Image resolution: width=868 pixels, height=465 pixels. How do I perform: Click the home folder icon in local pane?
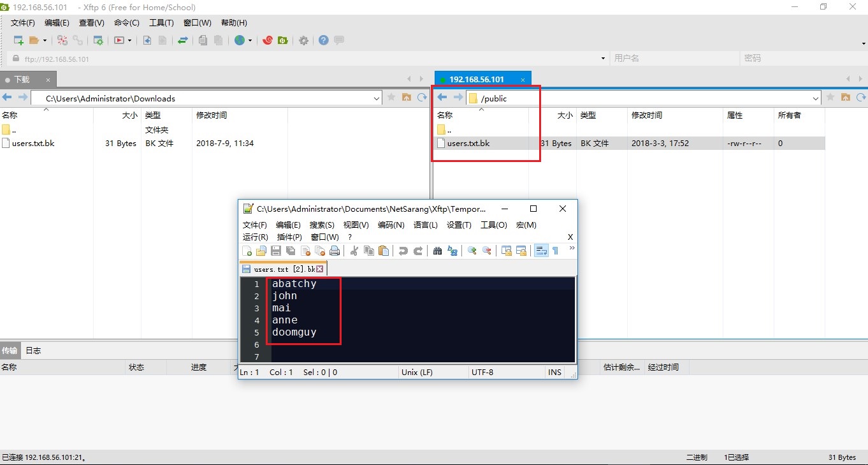406,98
